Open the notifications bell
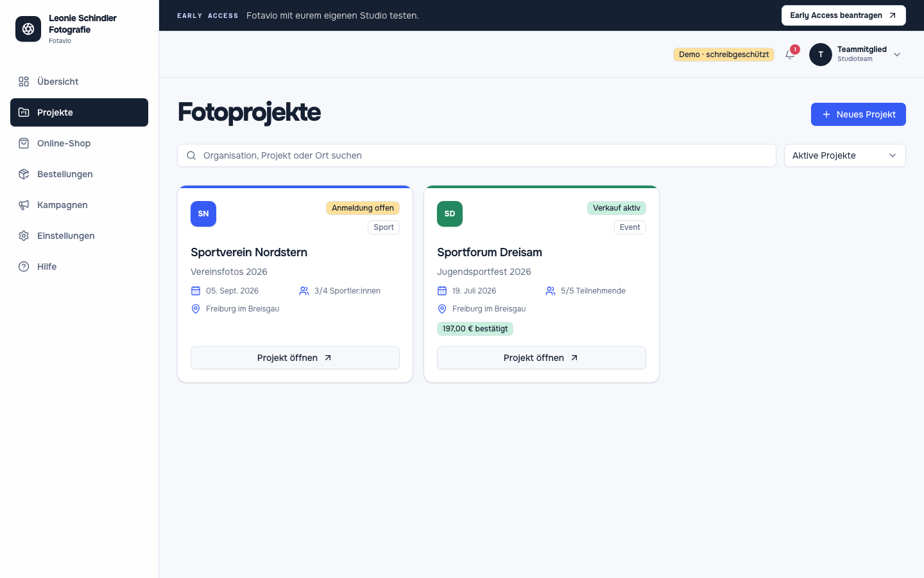 coord(790,55)
